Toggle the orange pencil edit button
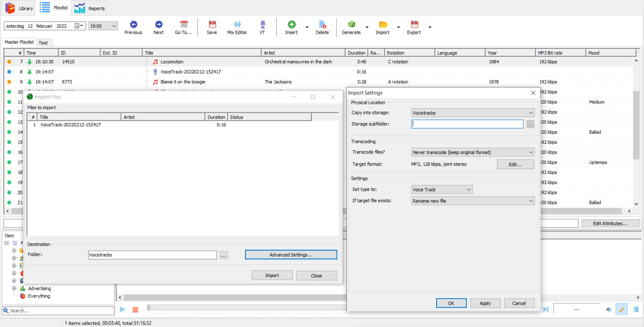Viewport: 644px width, 327px height. [x=622, y=309]
